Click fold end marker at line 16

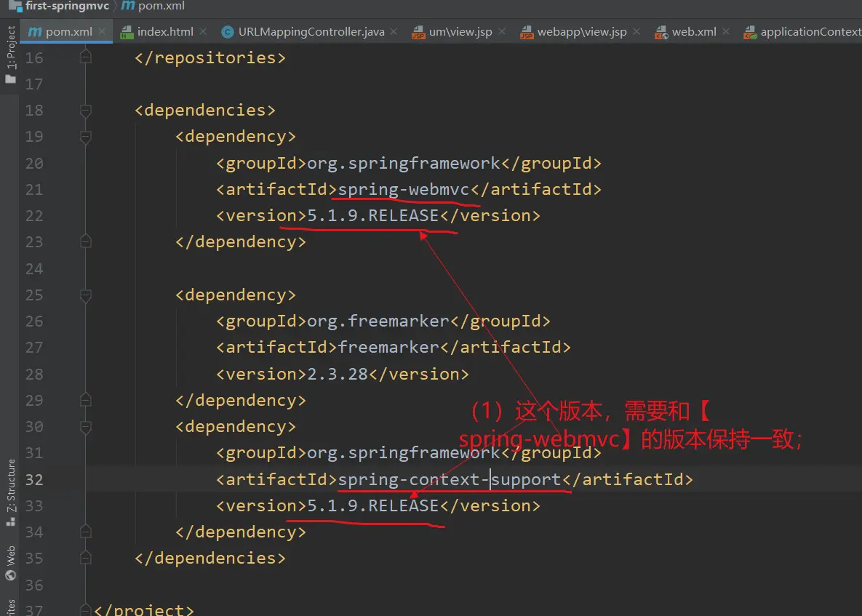[86, 57]
